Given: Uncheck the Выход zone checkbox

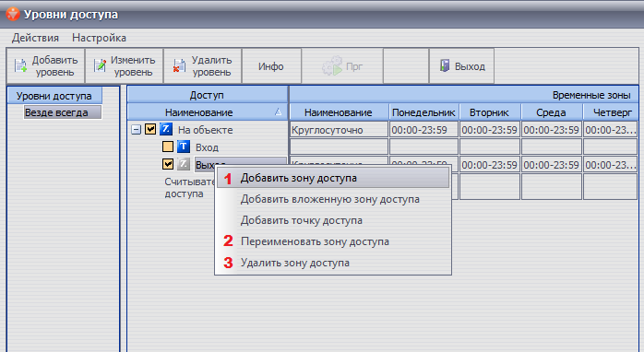Looking at the screenshot, I should [168, 164].
